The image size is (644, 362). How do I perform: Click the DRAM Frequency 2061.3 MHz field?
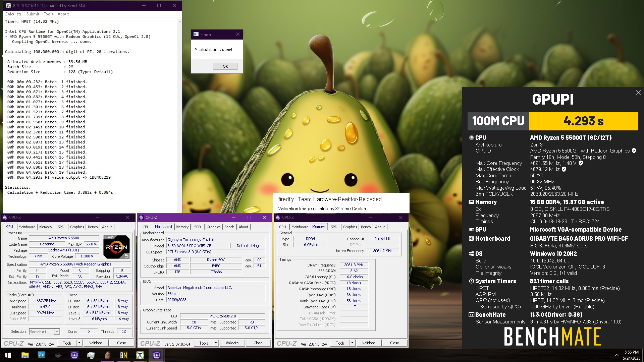(354, 265)
